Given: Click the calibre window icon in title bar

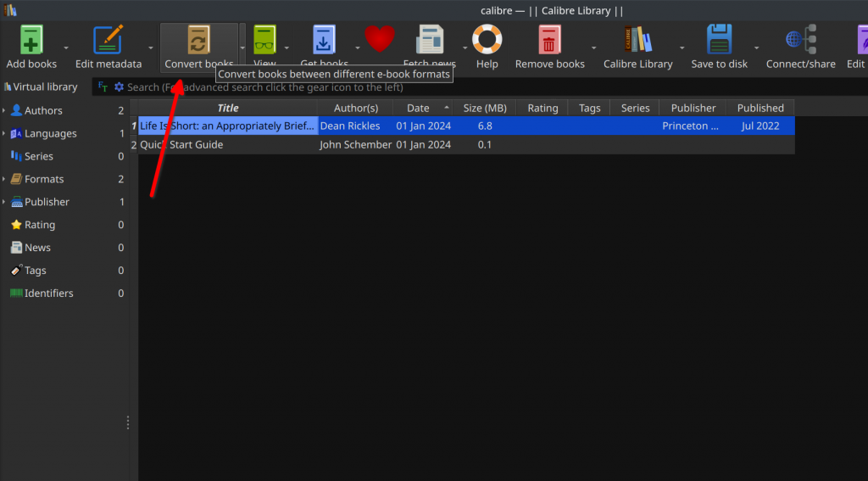Looking at the screenshot, I should [9, 10].
